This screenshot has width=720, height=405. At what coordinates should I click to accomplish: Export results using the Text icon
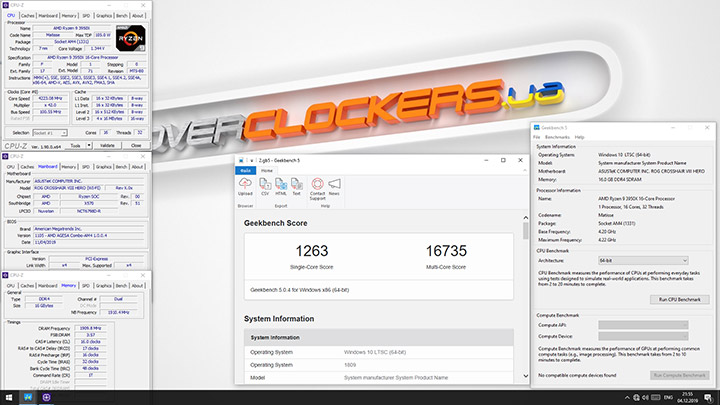coord(297,184)
